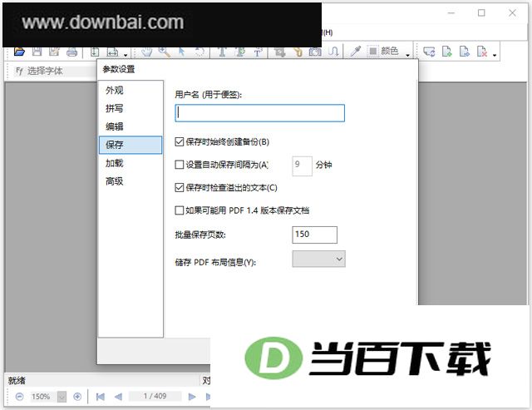The image size is (532, 410).
Task: Open the 储存 PDF 布局信息(Y) dropdown
Action: [318, 259]
